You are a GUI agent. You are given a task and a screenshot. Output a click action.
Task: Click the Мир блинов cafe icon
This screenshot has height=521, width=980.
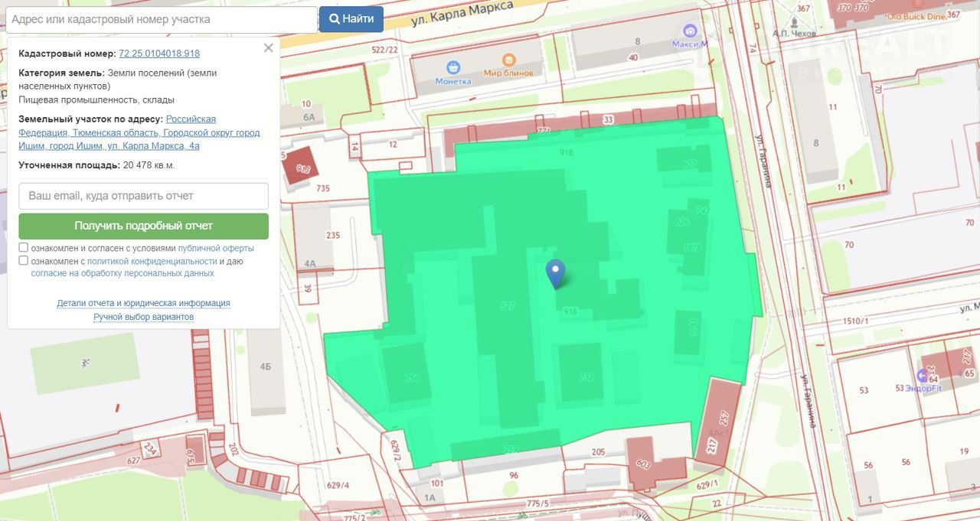pyautogui.click(x=508, y=60)
